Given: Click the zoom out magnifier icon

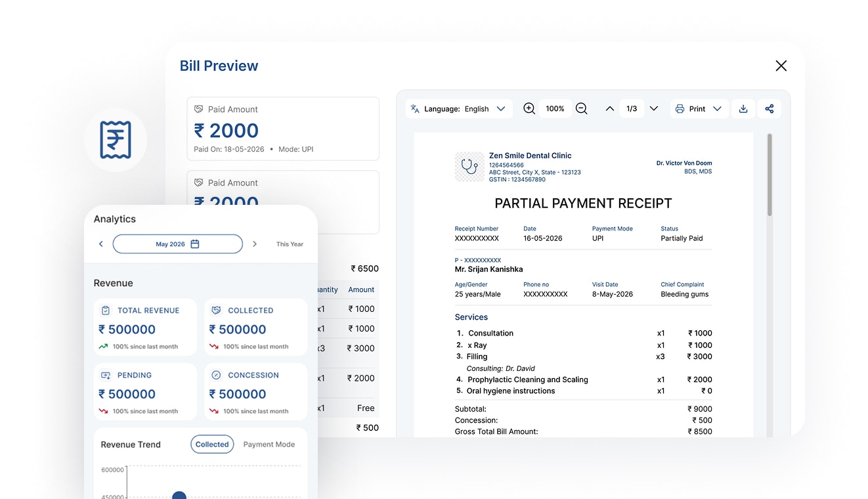Looking at the screenshot, I should tap(581, 109).
